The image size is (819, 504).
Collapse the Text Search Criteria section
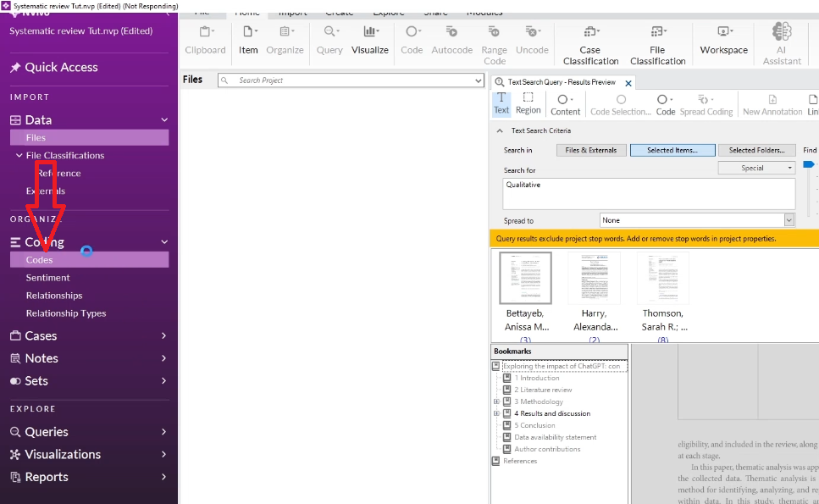500,130
